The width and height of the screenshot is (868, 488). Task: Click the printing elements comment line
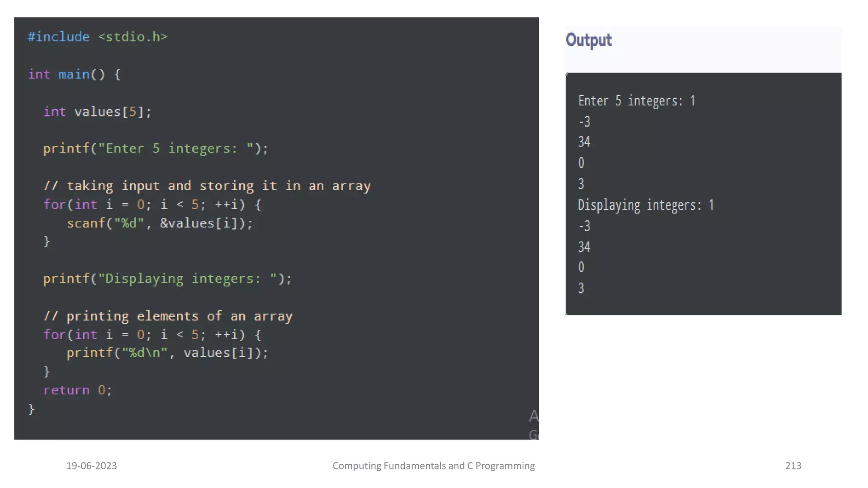168,316
